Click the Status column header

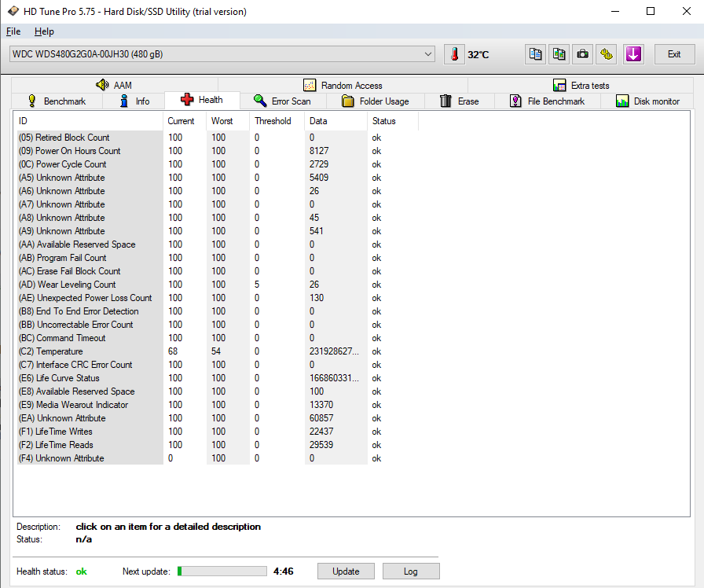point(393,121)
